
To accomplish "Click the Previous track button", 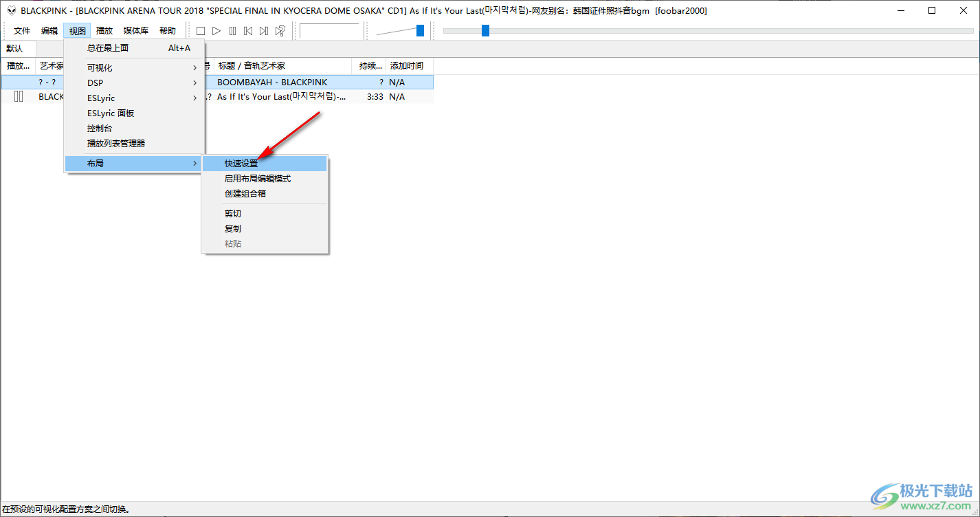I will tap(248, 31).
